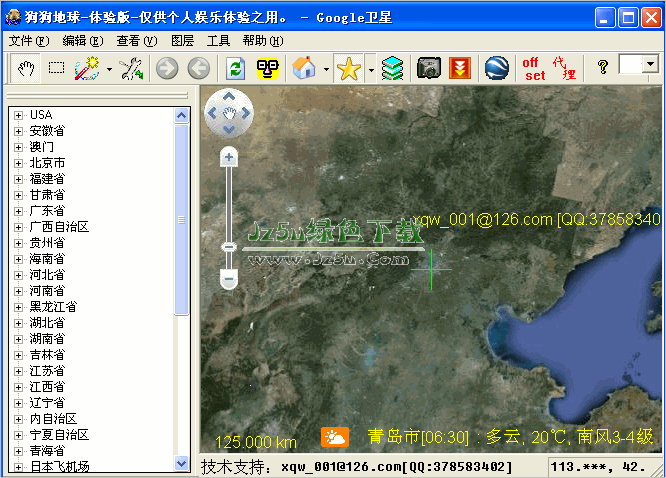The image size is (666, 478).
Task: Select 贵州省 in the tree list
Action: (x=47, y=243)
